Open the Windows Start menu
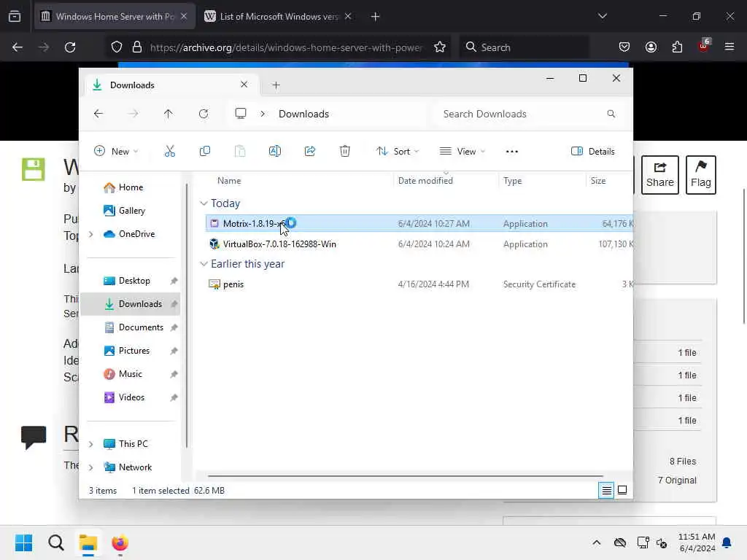747x560 pixels. (23, 542)
